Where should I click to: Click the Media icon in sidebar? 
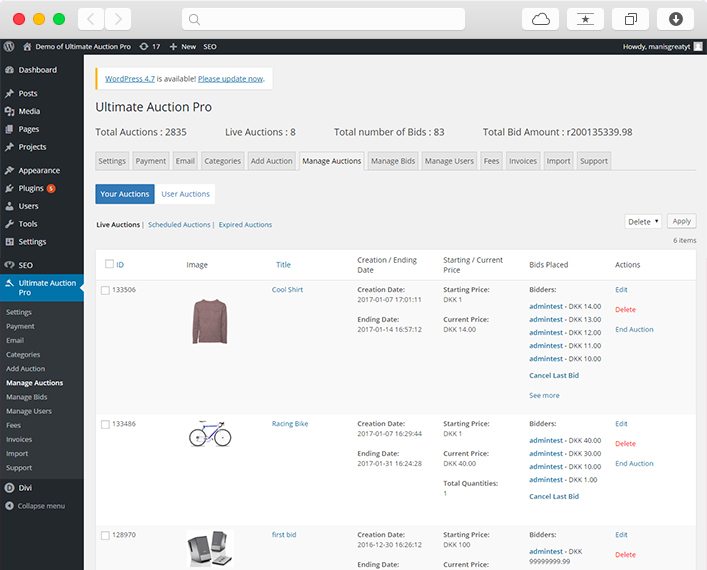[x=9, y=111]
